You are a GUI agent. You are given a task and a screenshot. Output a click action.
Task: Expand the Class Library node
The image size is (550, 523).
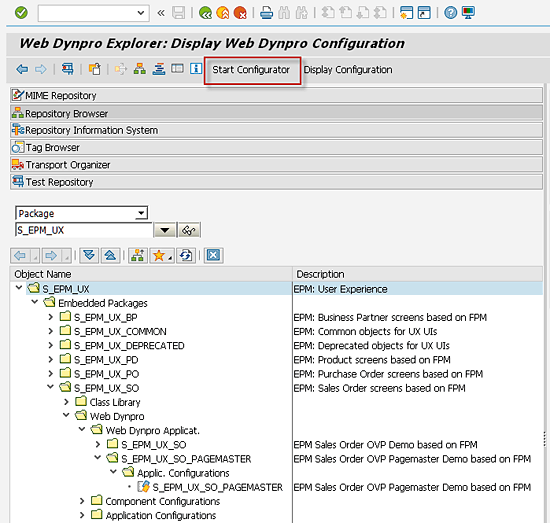pyautogui.click(x=66, y=402)
